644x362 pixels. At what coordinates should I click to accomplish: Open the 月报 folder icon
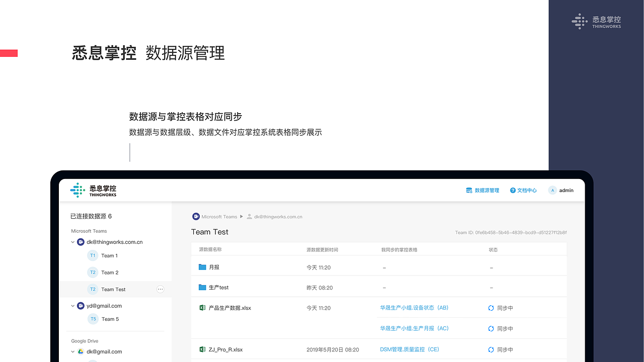click(202, 267)
